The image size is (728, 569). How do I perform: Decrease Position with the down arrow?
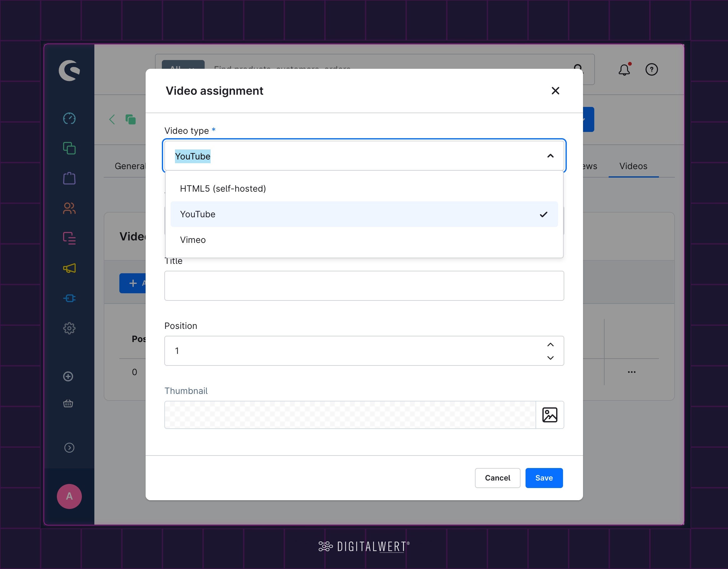click(550, 358)
